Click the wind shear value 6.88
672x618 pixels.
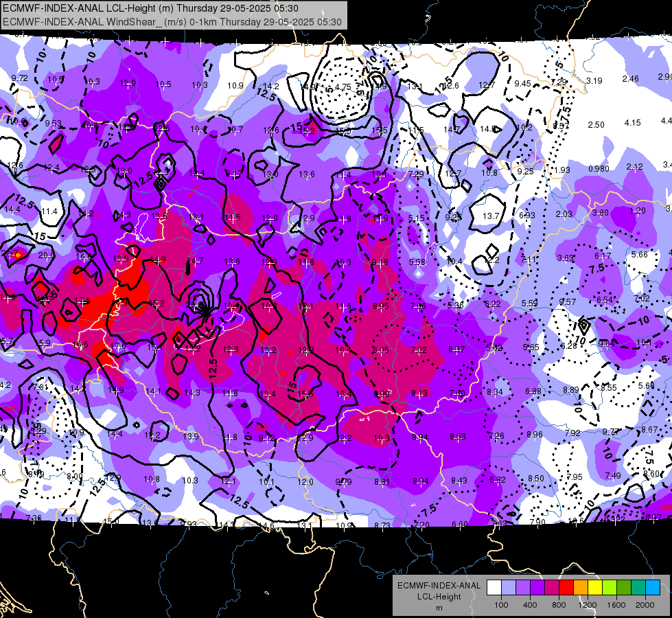533,391
